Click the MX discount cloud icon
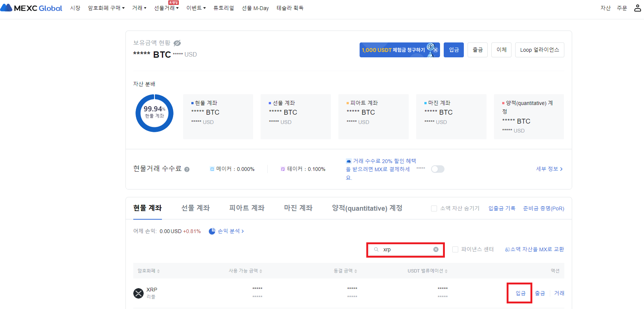Image resolution: width=644 pixels, height=309 pixels. click(x=348, y=161)
